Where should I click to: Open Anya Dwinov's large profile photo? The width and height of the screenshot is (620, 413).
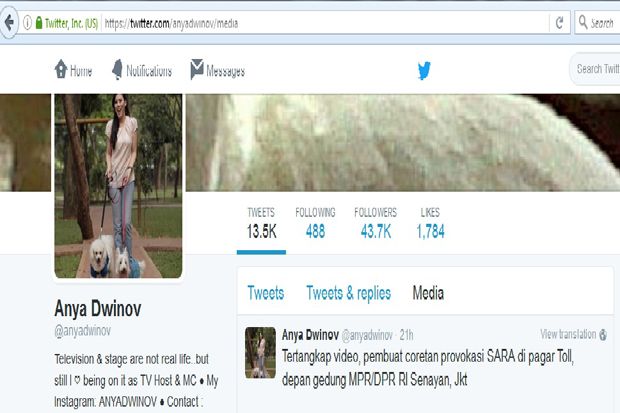tap(118, 186)
